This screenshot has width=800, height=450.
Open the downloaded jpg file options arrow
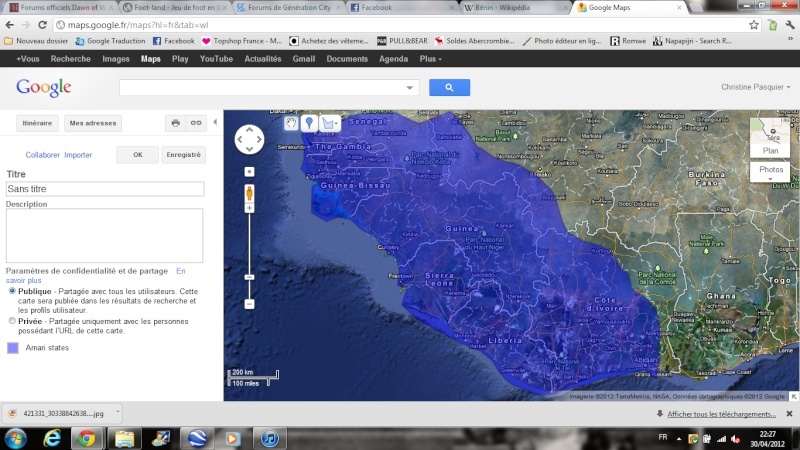(x=118, y=411)
